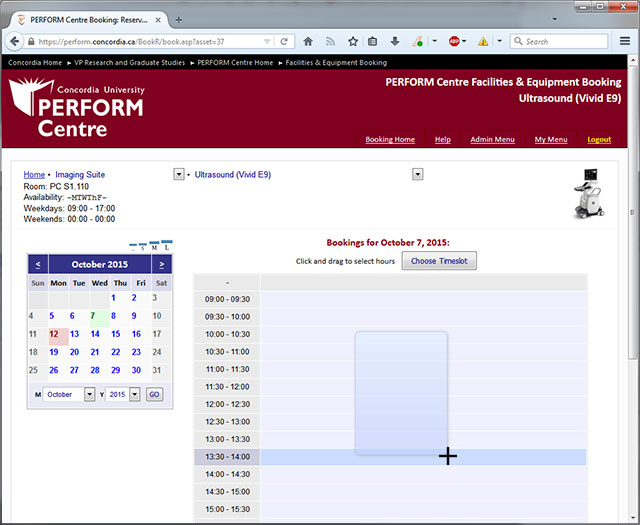This screenshot has height=525, width=640.
Task: Open the month dropdown showing October
Action: [x=89, y=395]
